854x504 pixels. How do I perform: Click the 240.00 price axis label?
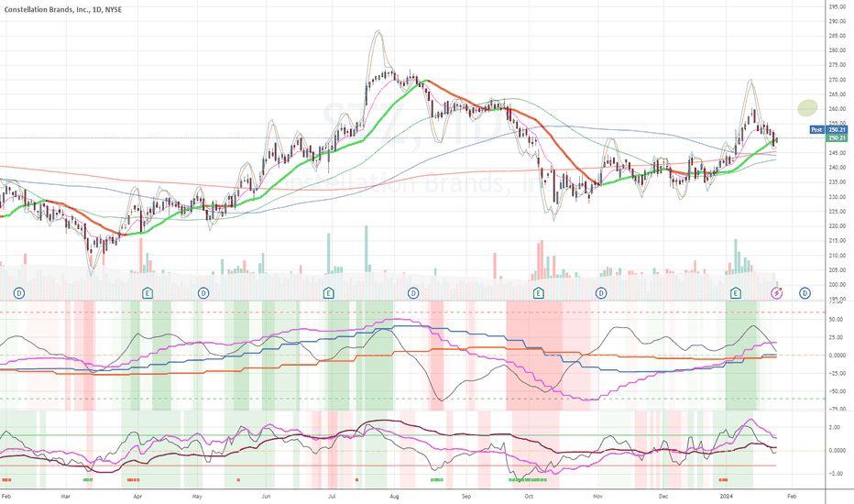pos(838,168)
